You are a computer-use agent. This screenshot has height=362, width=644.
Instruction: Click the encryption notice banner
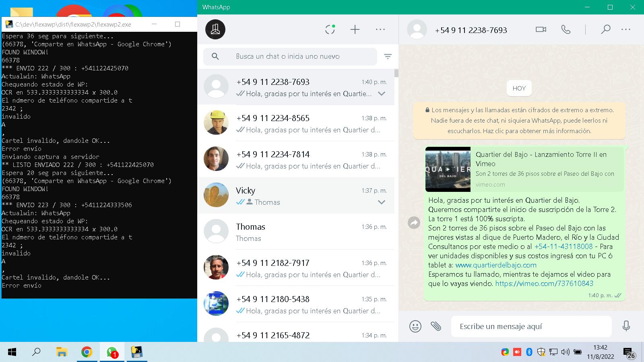[519, 120]
